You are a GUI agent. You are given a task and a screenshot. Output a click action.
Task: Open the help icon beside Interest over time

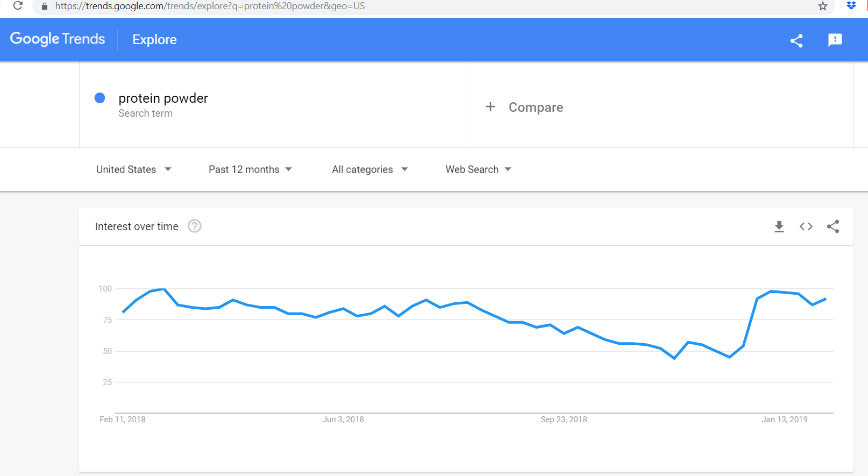194,226
